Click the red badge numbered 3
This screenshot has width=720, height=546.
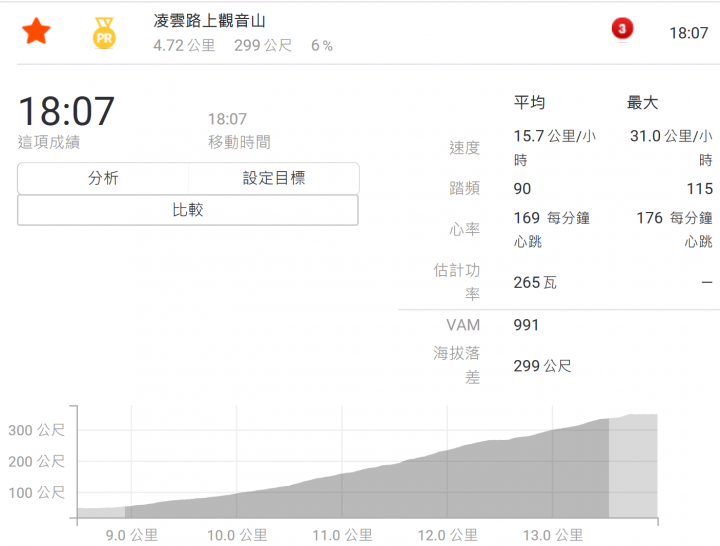pos(622,29)
